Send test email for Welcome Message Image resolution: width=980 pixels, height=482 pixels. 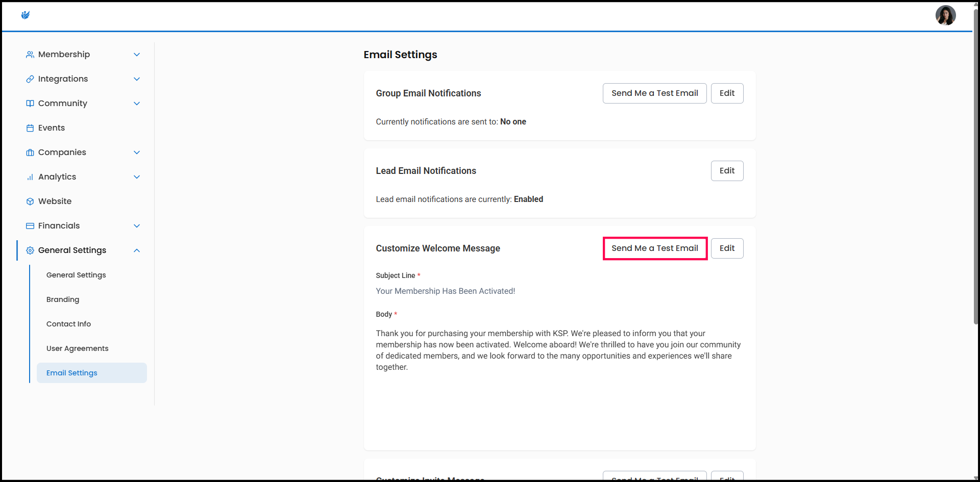point(654,248)
